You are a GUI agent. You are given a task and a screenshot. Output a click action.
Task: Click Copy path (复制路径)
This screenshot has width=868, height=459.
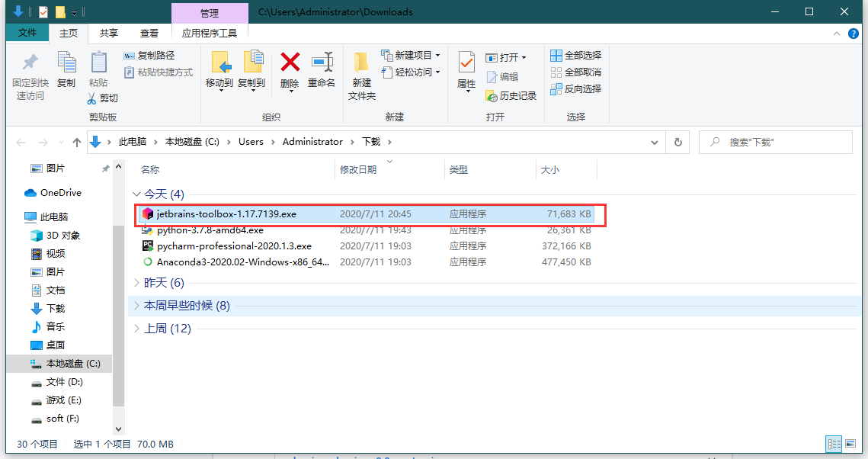coord(149,56)
